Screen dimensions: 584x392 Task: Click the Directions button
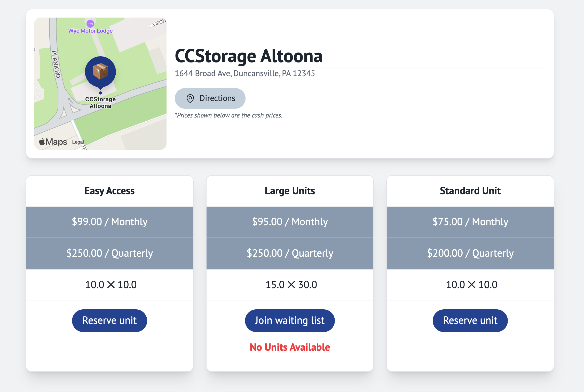[x=210, y=98]
